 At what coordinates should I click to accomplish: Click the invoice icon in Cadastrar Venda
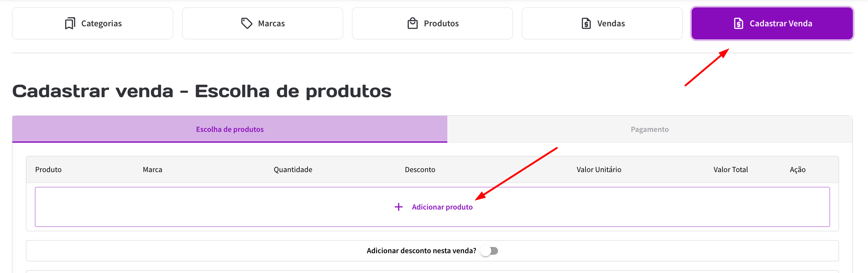738,24
